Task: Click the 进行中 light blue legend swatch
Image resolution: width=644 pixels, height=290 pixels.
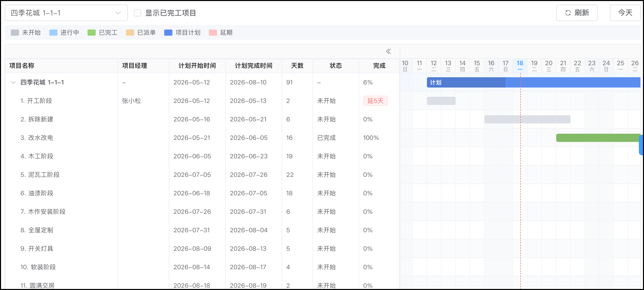Action: pos(53,33)
